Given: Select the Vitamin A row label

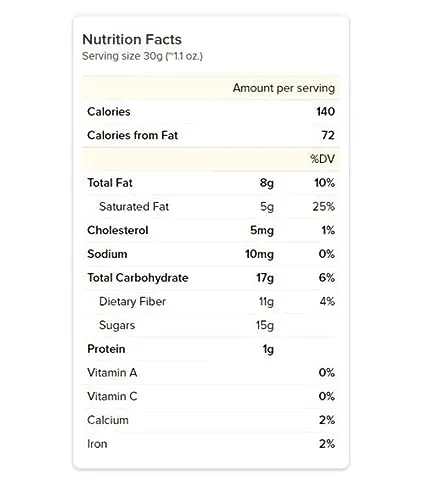Looking at the screenshot, I should pos(112,373).
